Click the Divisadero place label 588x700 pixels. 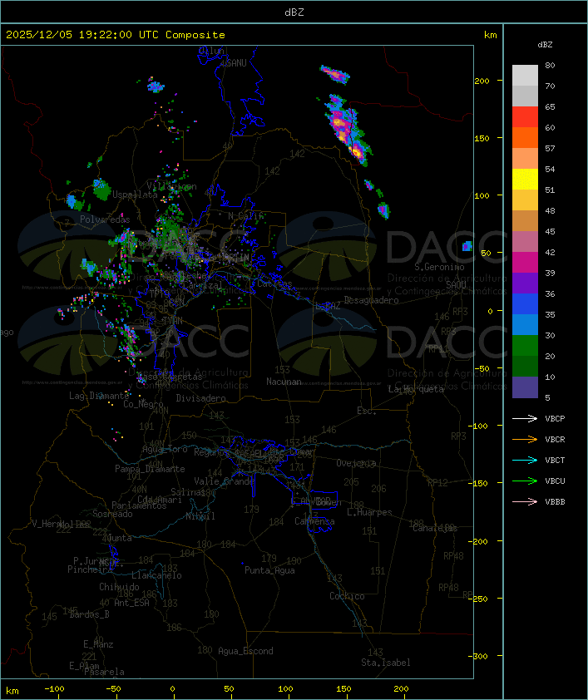201,397
